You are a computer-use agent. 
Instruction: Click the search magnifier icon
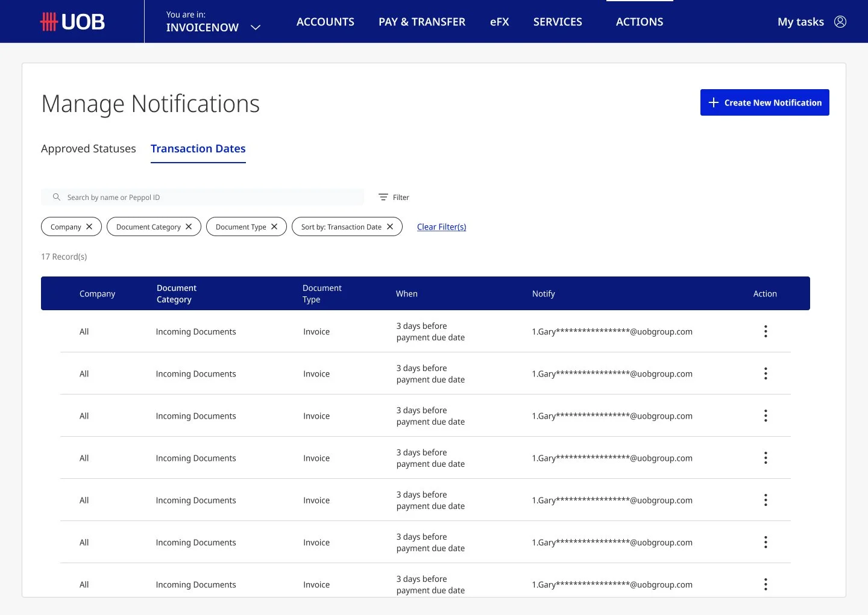(57, 197)
